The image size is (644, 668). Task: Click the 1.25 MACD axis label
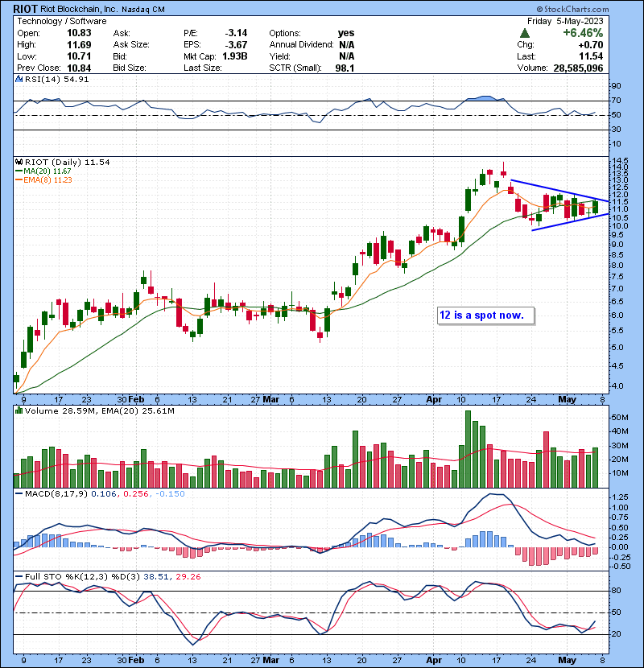[x=620, y=497]
